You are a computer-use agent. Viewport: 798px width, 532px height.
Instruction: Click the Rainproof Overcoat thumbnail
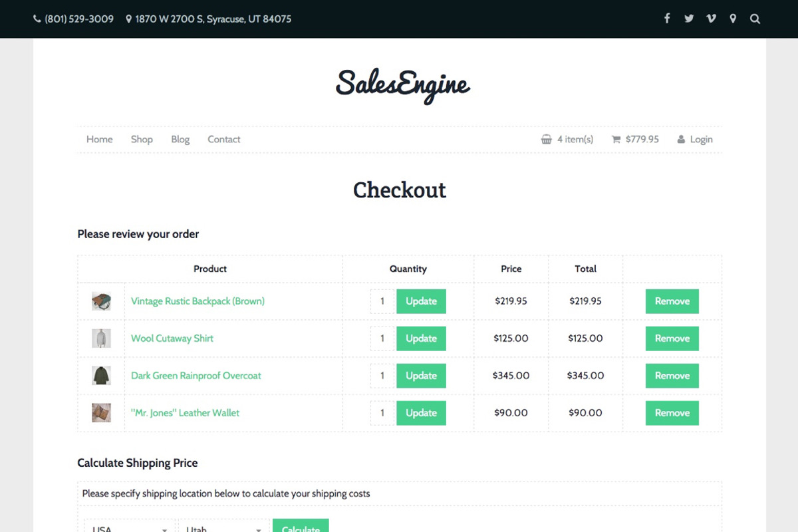click(x=101, y=376)
